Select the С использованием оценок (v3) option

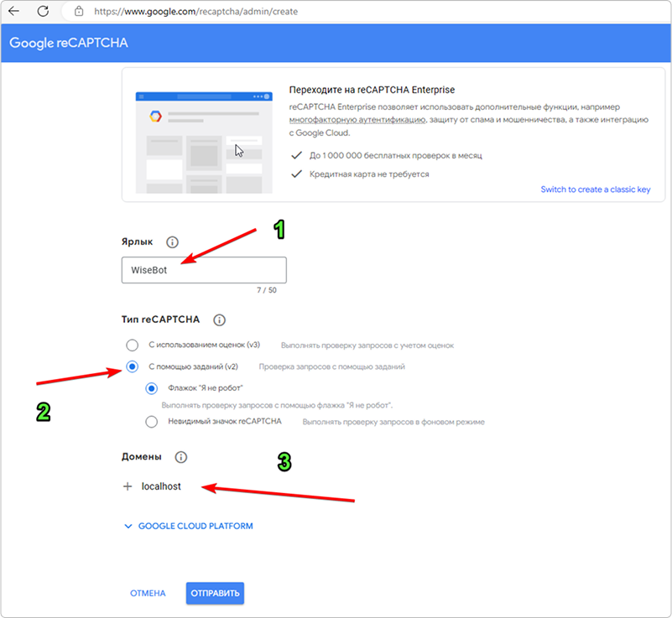click(132, 345)
